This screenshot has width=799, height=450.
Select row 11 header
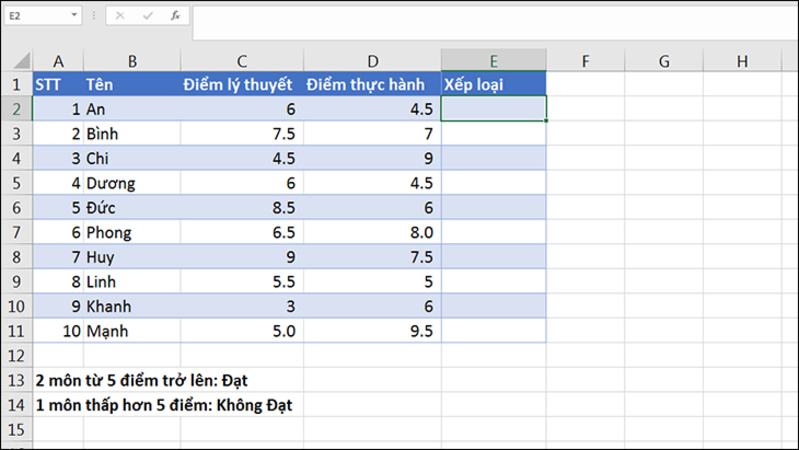(16, 331)
